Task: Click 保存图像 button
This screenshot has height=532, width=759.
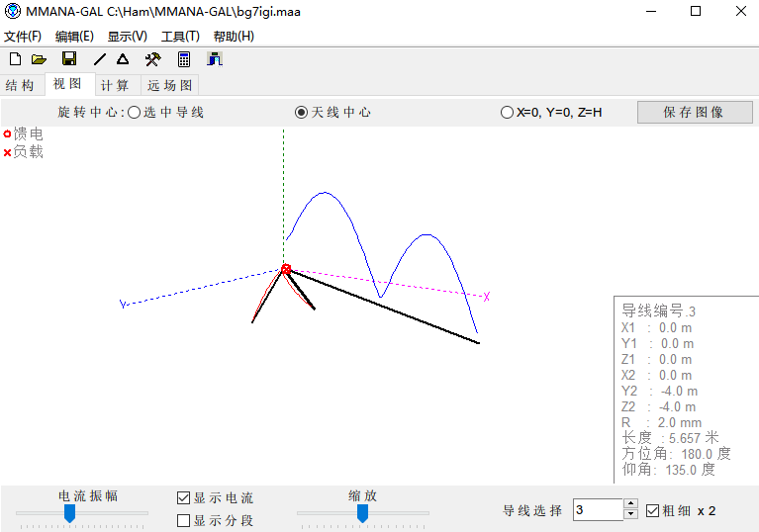Action: pos(695,112)
